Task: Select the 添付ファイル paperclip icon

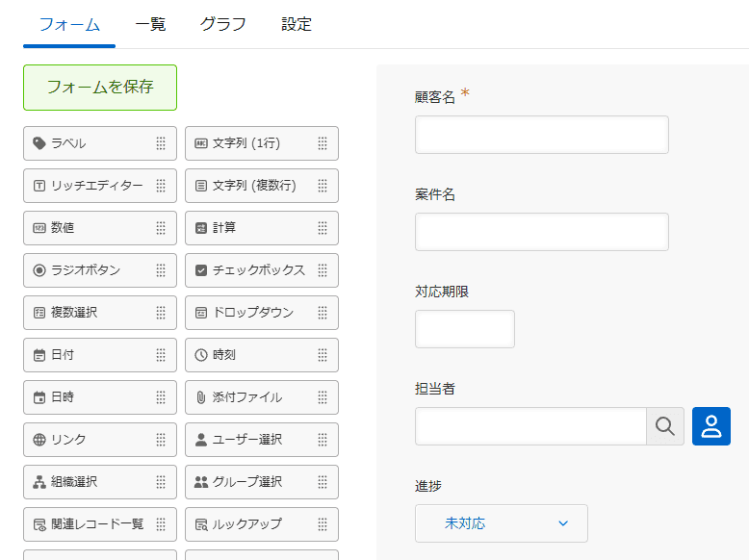Action: 201,397
